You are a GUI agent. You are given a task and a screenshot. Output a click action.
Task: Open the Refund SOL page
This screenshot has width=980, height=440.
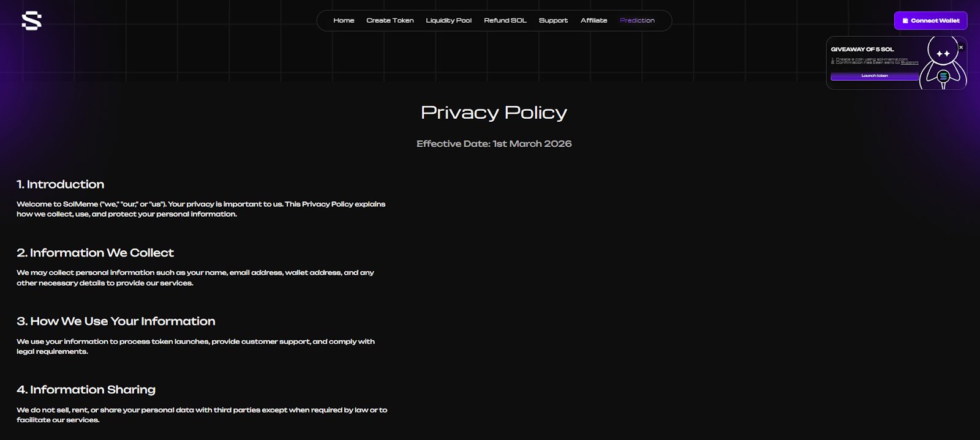click(x=505, y=21)
